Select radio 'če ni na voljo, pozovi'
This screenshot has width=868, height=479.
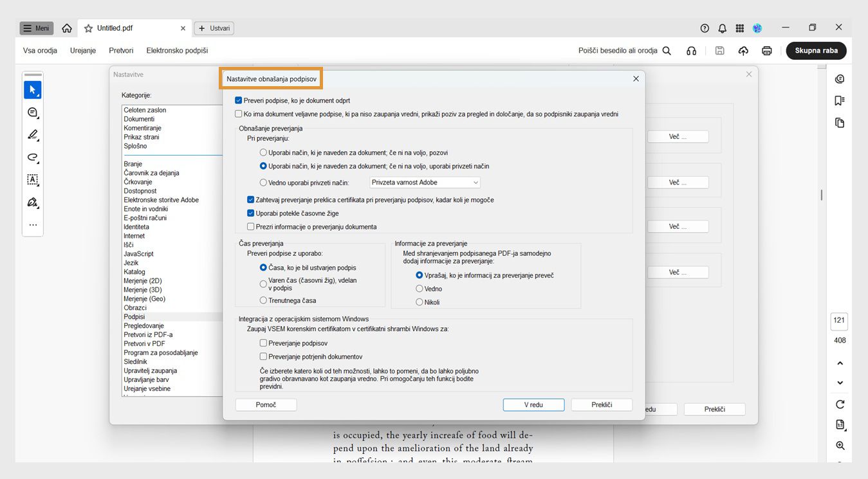[263, 153]
